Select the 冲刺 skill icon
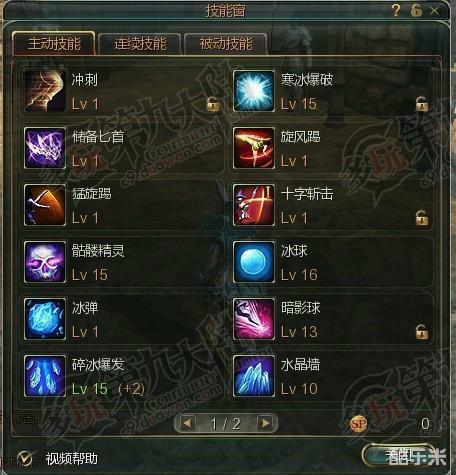 point(45,91)
